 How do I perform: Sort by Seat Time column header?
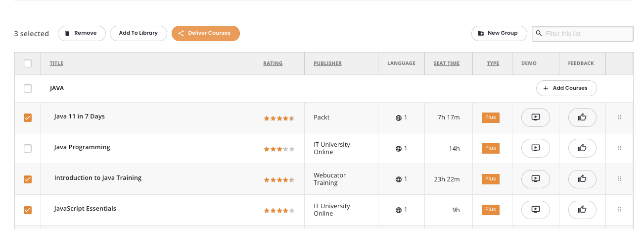[x=447, y=63]
